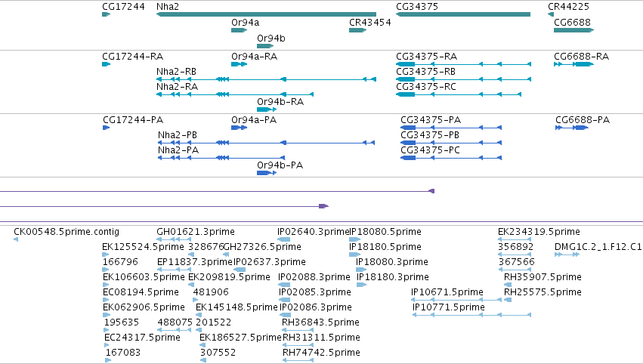Screen dimensions: 643x364
Task: Select the EC24317.5prime EST label
Action: pos(142,338)
